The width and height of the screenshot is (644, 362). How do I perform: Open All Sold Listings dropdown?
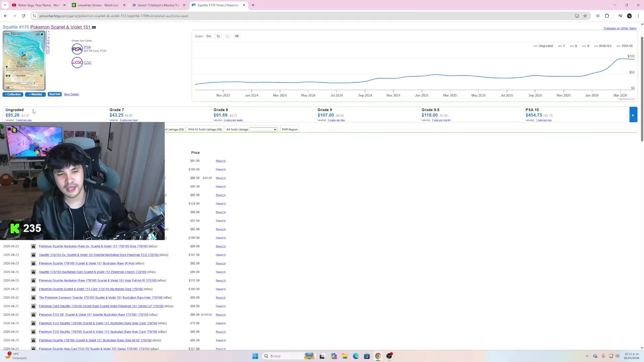[263, 129]
